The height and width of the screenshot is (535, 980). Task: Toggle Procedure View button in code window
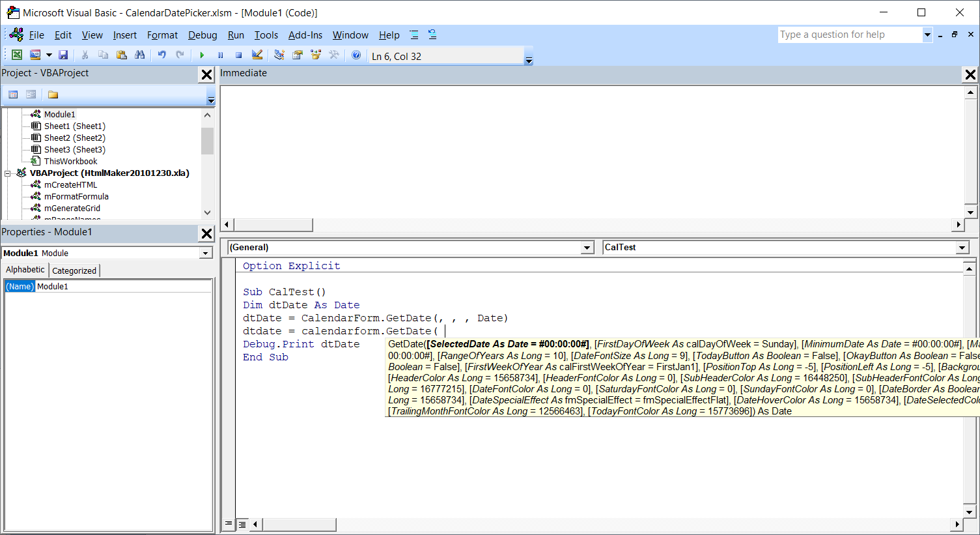click(x=229, y=524)
